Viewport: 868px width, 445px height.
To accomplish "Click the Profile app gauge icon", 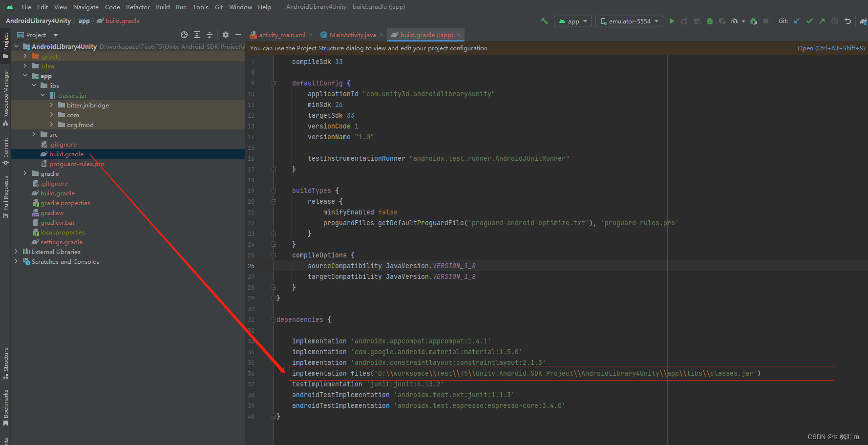I will 734,21.
